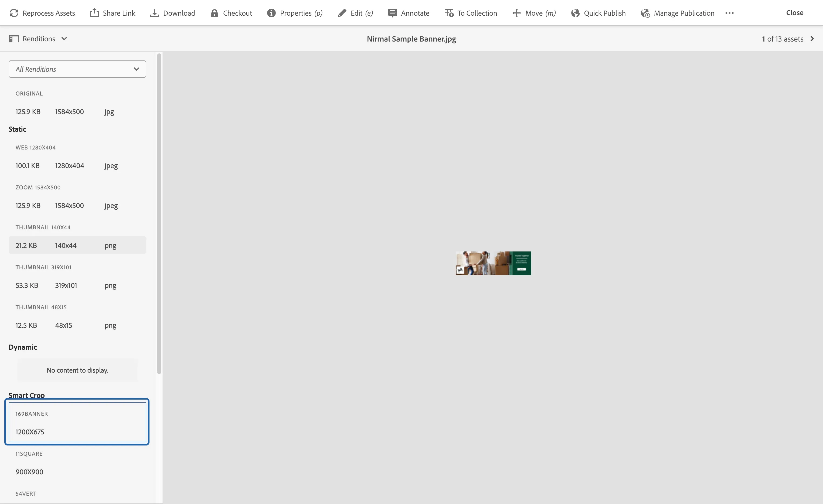Select the Zoom 1584x500 jpeg rendition
Viewport: 823px width, 504px height.
(77, 205)
